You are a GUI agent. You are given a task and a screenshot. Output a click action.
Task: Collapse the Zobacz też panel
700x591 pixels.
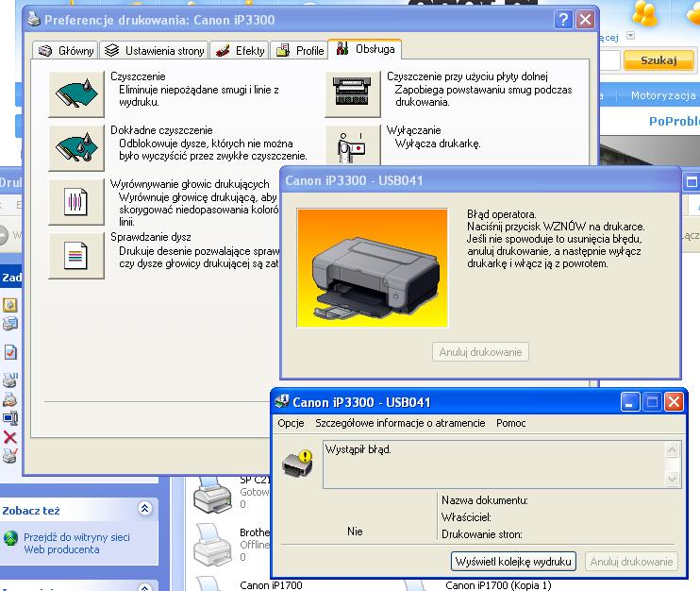pyautogui.click(x=144, y=508)
